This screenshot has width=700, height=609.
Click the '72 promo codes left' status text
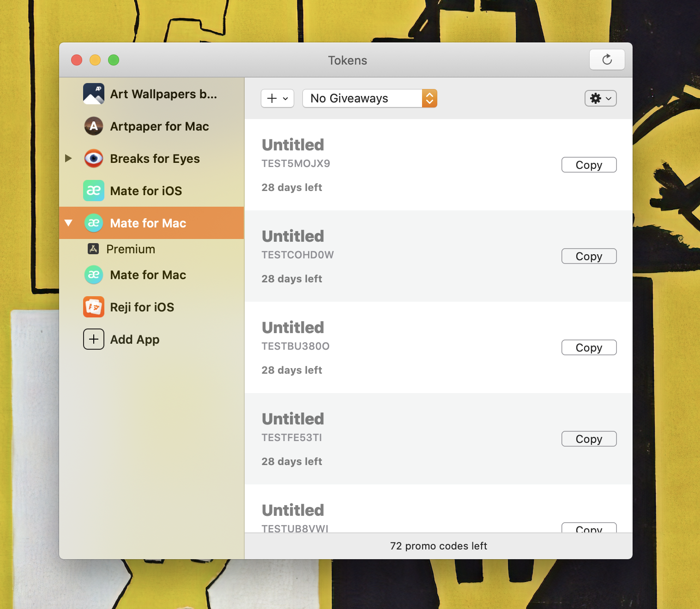439,546
